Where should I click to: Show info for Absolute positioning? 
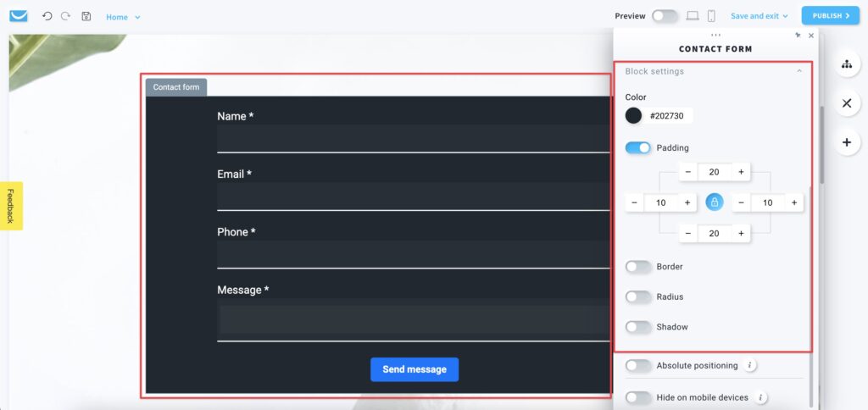coord(750,365)
